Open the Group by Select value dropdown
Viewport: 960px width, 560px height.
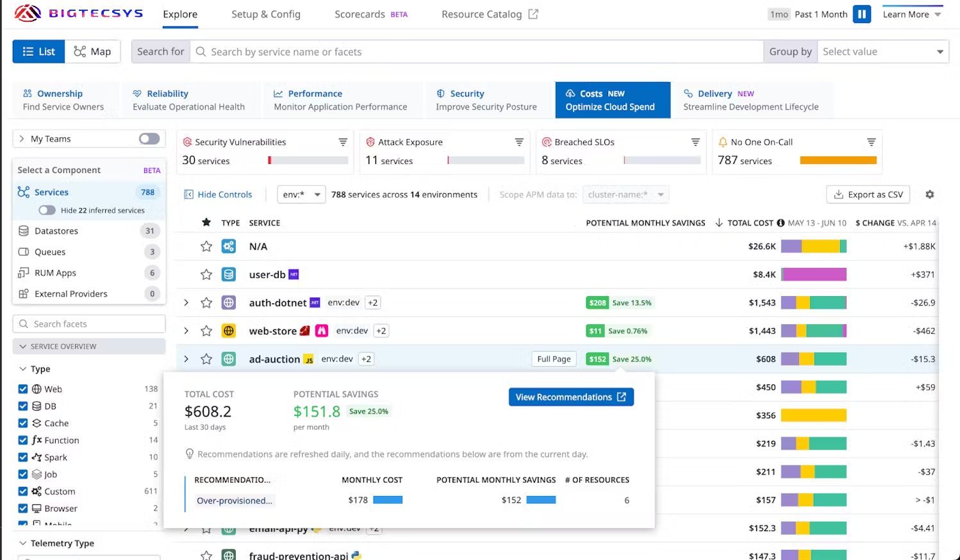(x=883, y=51)
